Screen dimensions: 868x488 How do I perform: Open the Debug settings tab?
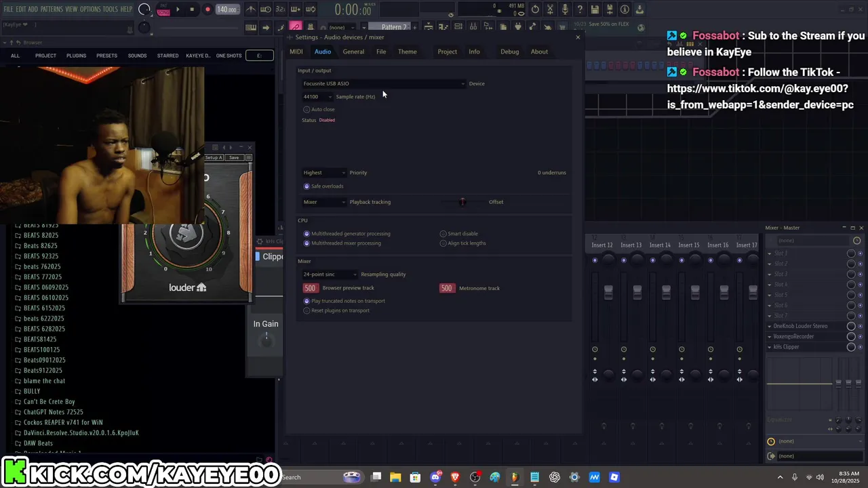coord(510,52)
